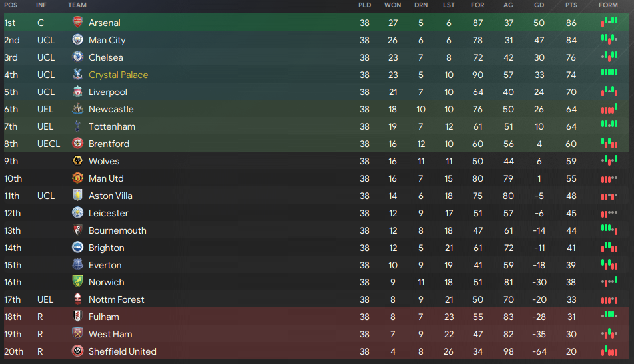Viewport: 634px width, 364px height.
Task: Click the Norwich club badge
Action: tap(77, 282)
